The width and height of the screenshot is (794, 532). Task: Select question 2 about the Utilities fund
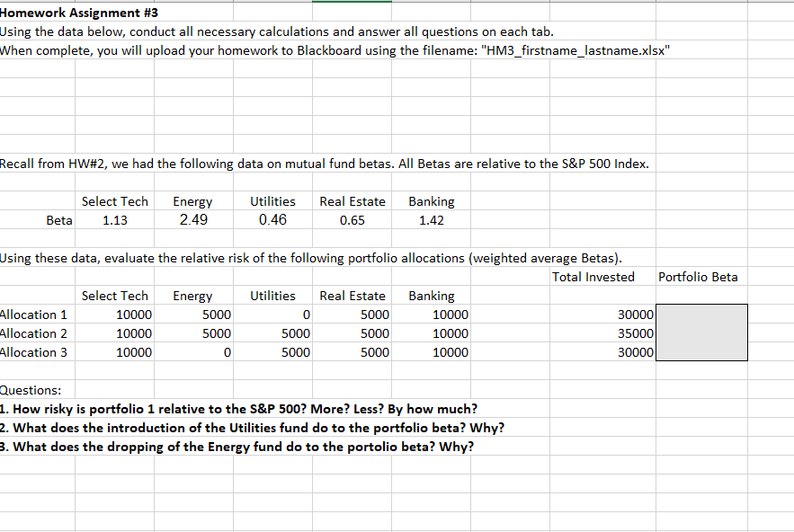click(253, 428)
